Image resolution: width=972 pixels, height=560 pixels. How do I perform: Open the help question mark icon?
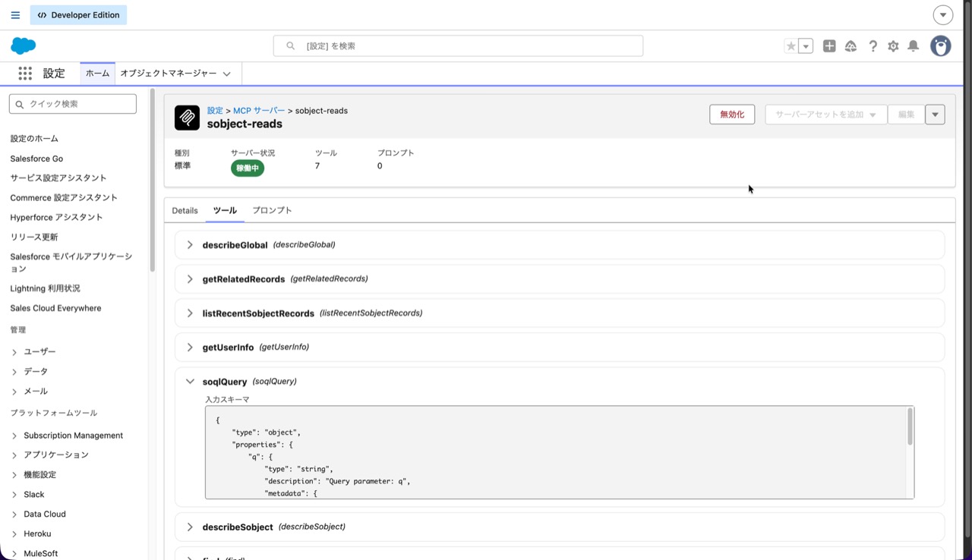[x=873, y=46]
